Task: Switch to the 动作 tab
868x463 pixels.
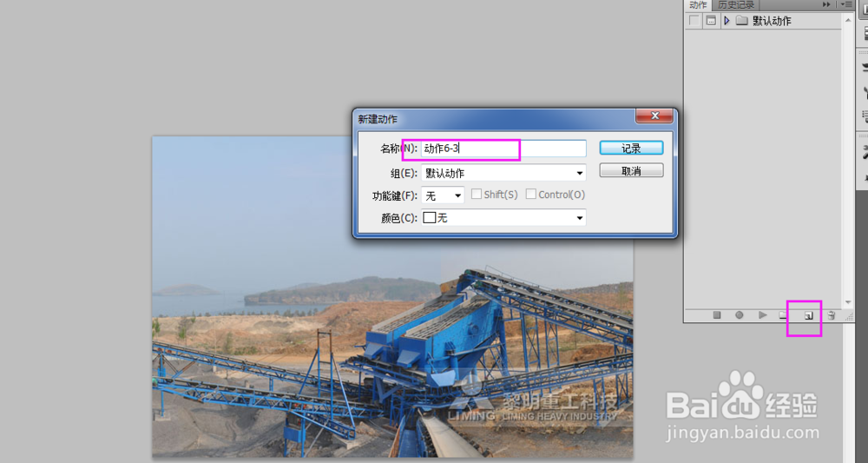Action: [698, 5]
